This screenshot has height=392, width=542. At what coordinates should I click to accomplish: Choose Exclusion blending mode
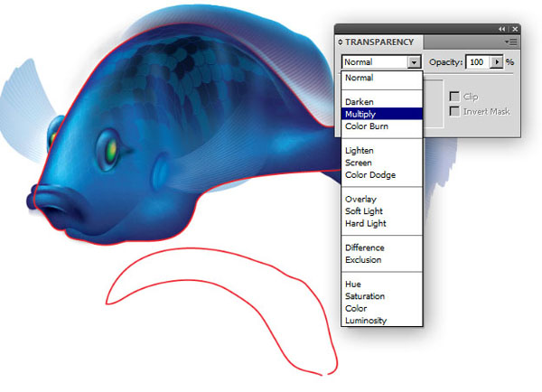(382, 260)
